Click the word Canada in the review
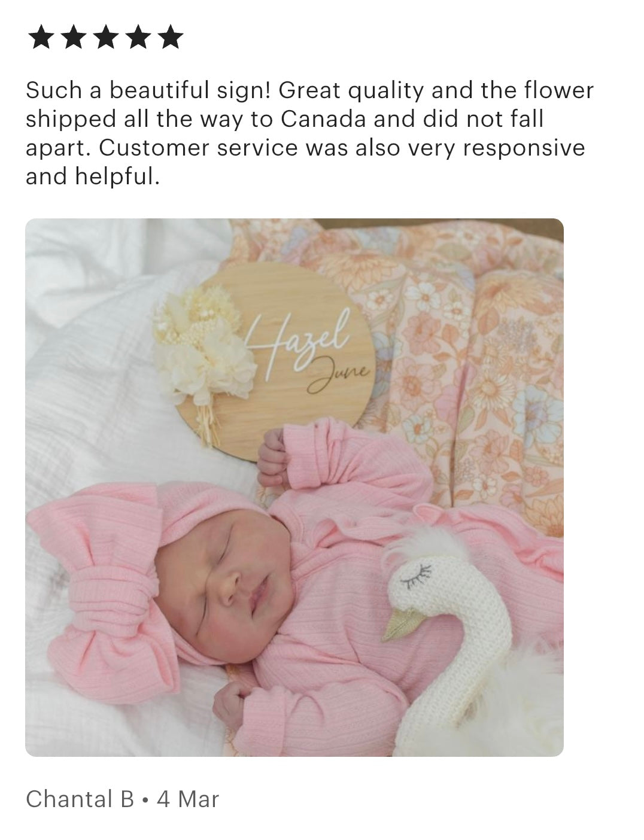 click(323, 119)
